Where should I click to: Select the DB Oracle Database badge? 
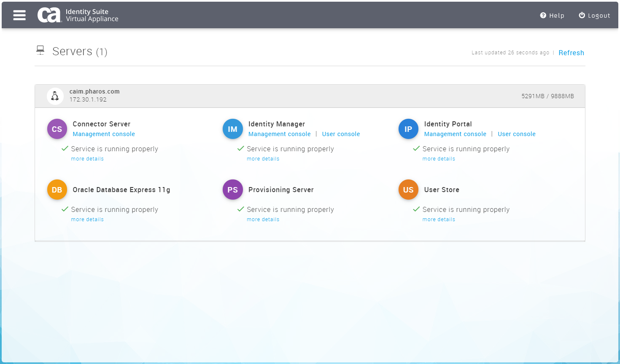[57, 190]
